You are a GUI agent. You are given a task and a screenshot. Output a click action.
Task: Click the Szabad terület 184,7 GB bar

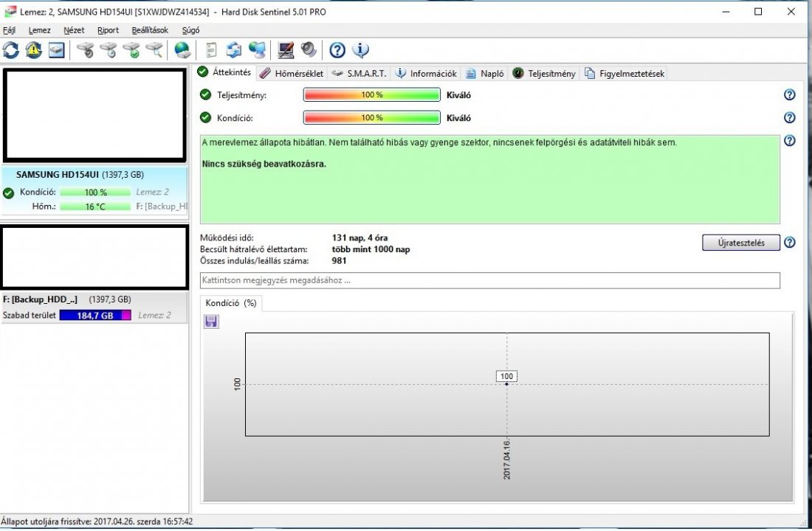pyautogui.click(x=95, y=315)
